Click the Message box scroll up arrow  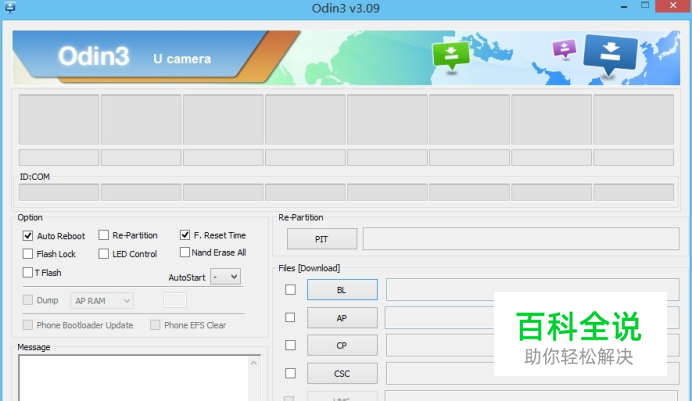pos(254,363)
